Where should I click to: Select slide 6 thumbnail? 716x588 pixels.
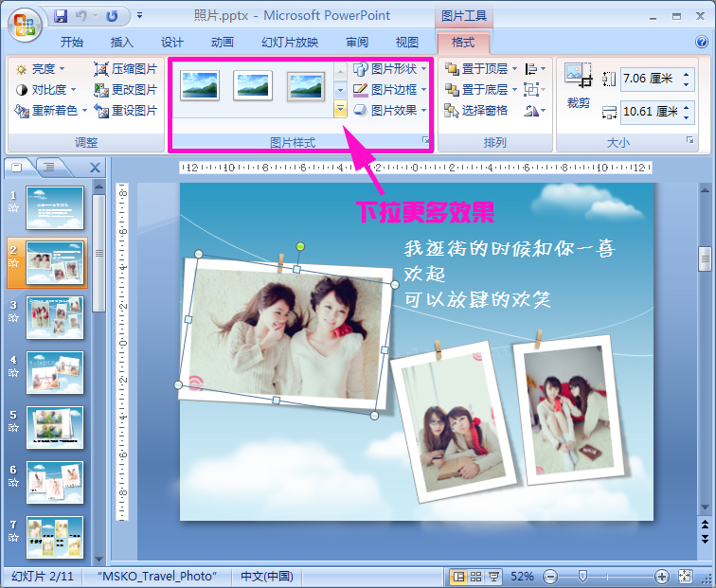click(55, 482)
